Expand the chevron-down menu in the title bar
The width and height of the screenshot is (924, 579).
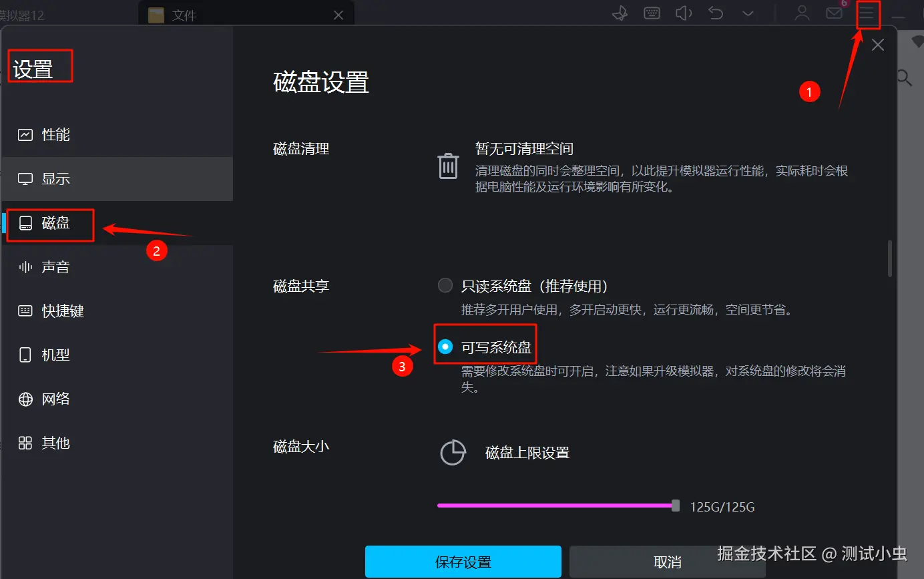[747, 13]
